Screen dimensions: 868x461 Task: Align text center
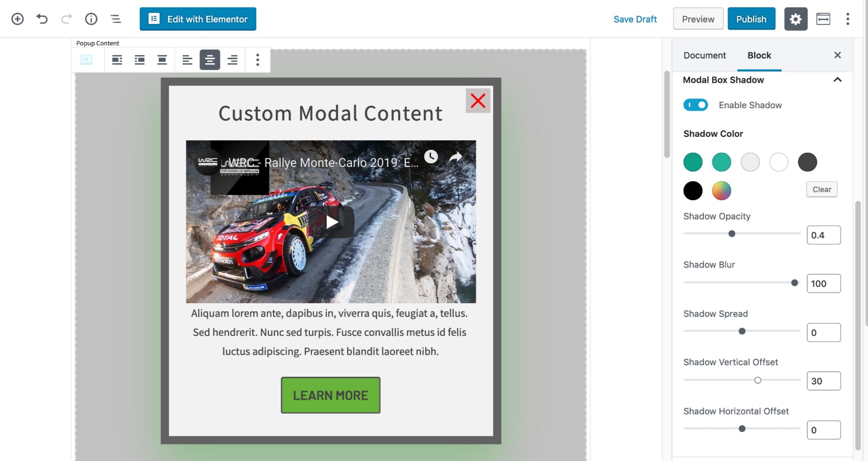coord(210,60)
